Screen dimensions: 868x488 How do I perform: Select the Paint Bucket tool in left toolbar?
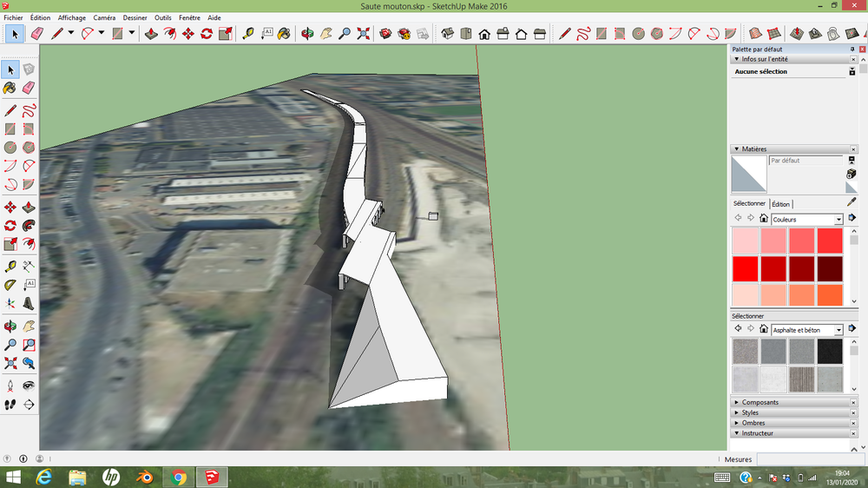click(10, 88)
